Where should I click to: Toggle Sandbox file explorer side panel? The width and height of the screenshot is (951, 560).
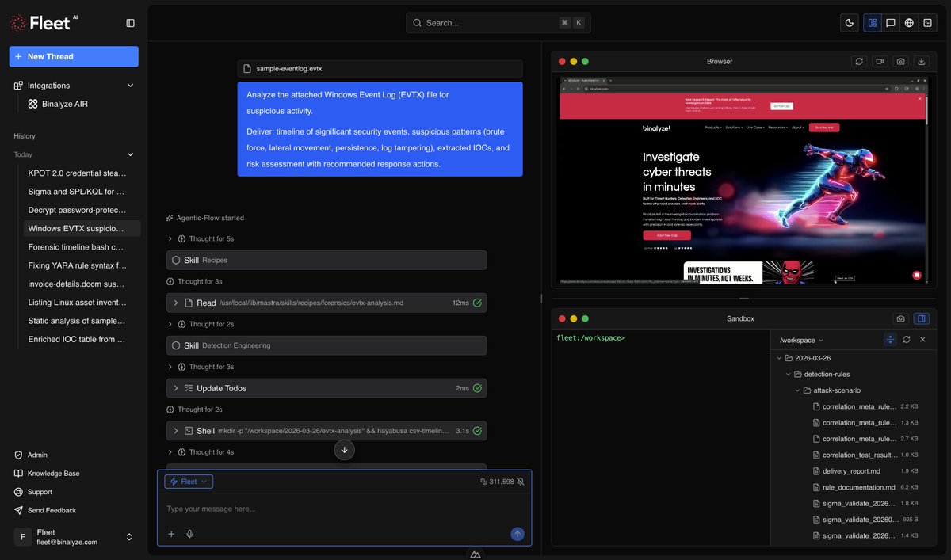pos(921,318)
